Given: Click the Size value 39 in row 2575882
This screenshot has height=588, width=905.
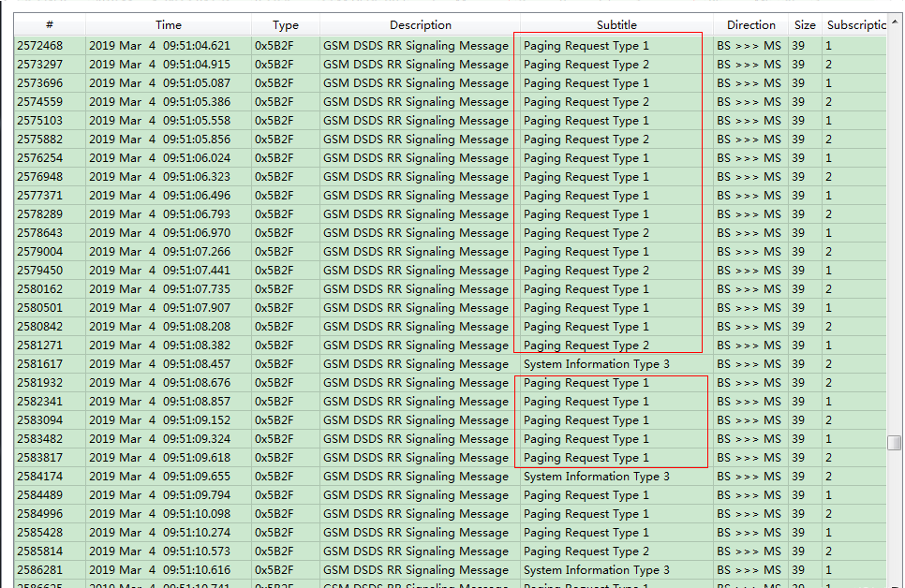Looking at the screenshot, I should pyautogui.click(x=798, y=140).
